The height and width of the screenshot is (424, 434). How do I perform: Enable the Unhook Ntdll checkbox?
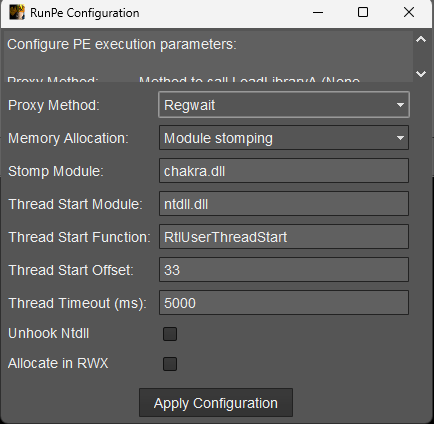coord(170,334)
